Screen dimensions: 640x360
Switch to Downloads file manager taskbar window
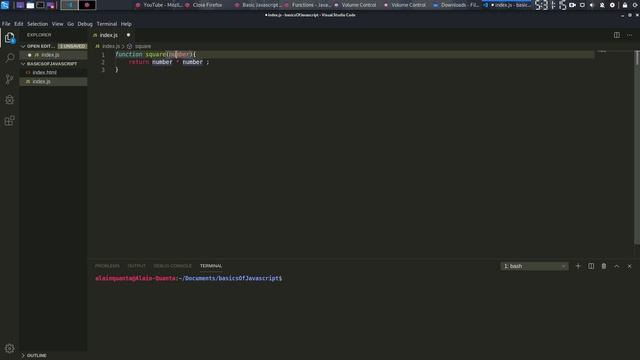click(456, 5)
